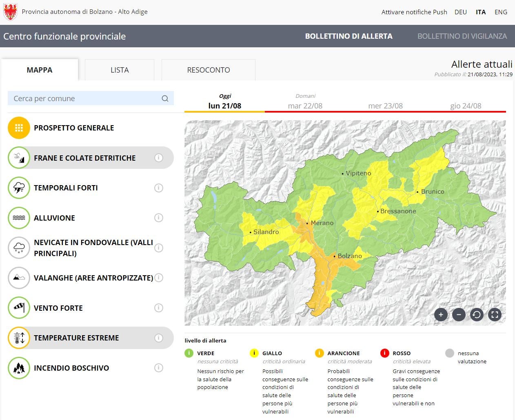Reveal info about Incendio Boschivo
515x420 pixels.
[159, 368]
